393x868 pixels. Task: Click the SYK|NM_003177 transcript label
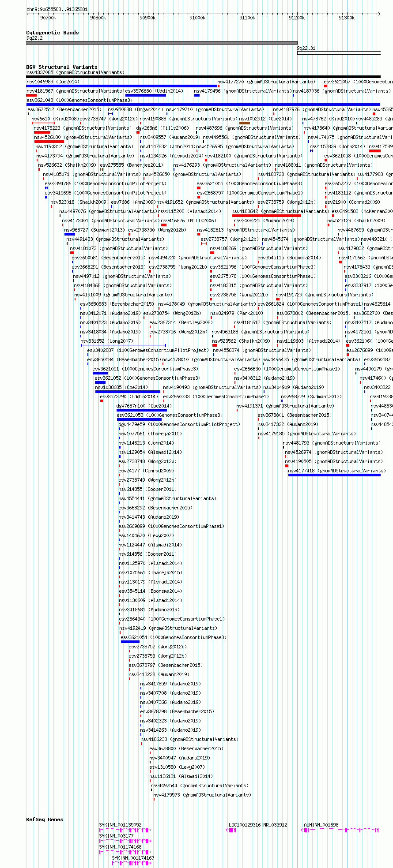116,836
